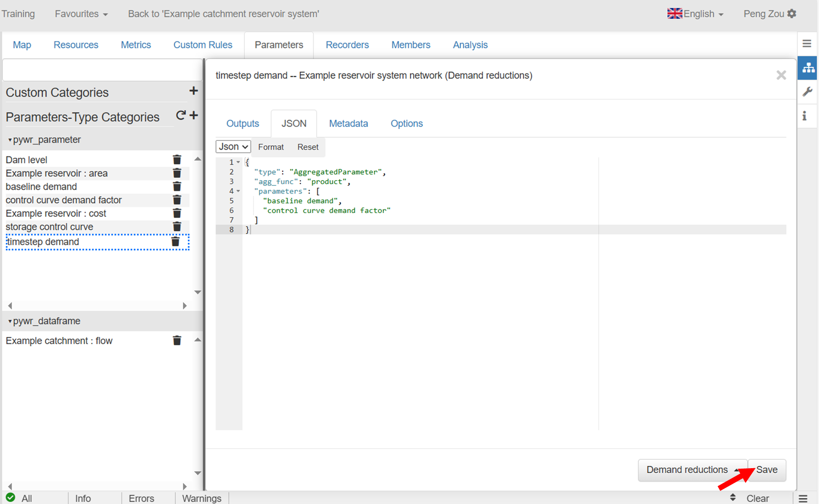The width and height of the screenshot is (819, 504).
Task: Collapse the pywr_dataframe category
Action: (x=10, y=321)
